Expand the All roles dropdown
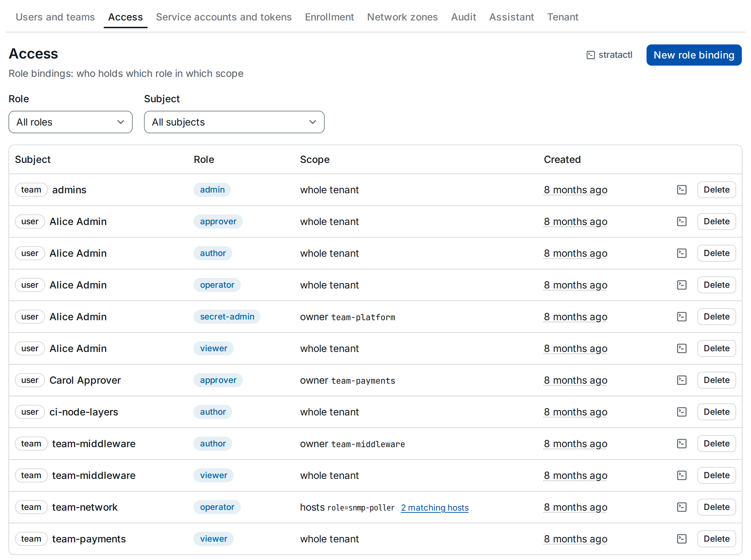 (x=71, y=122)
